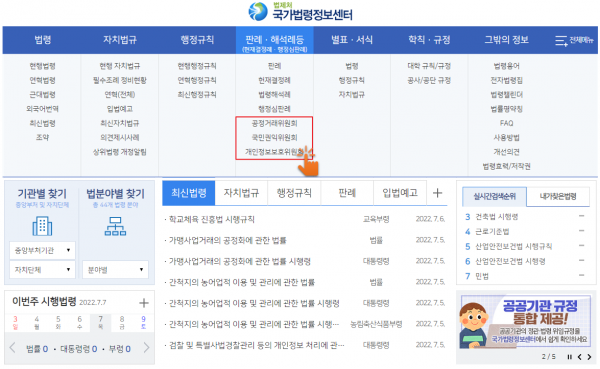Go to previous banner slide arrow
This screenshot has height=369, width=600.
point(580,357)
